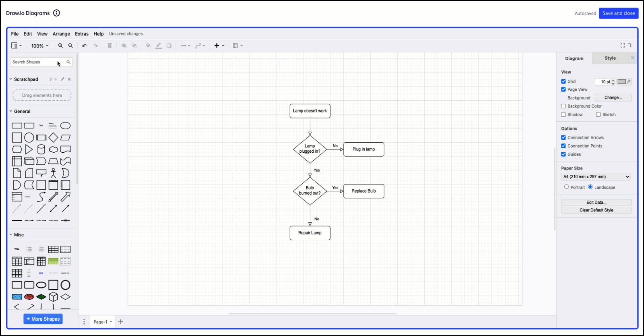Open the view panels dropdown in toolbar
The image size is (644, 336).
[17, 46]
